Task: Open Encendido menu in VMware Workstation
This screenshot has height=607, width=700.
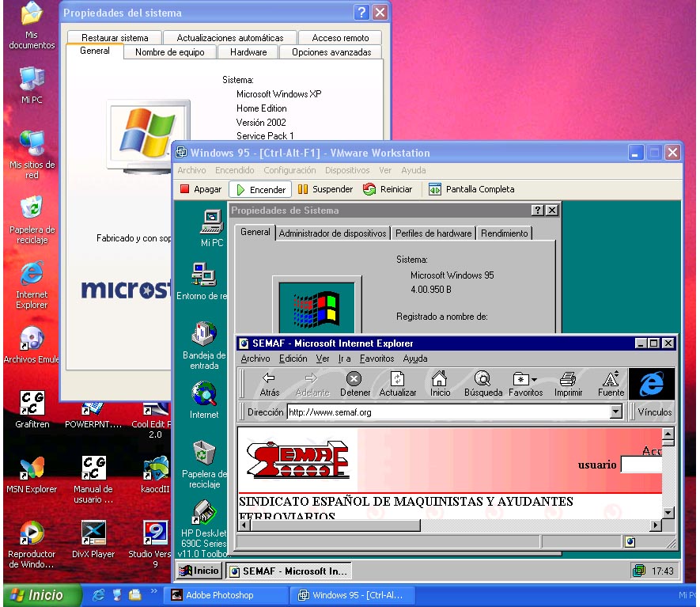Action: (234, 170)
